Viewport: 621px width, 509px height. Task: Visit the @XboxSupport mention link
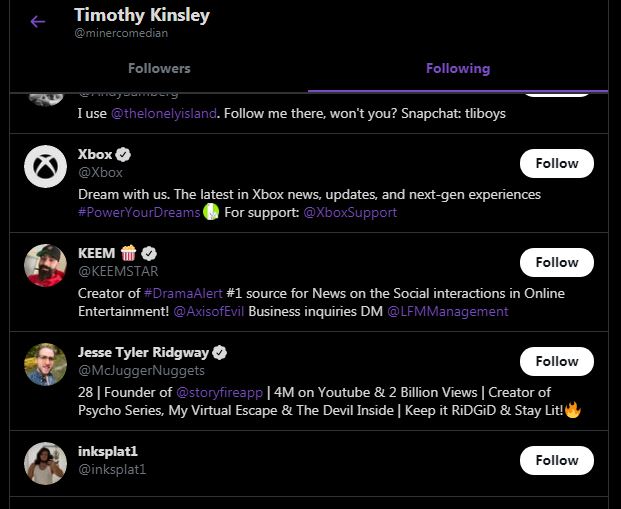point(350,212)
